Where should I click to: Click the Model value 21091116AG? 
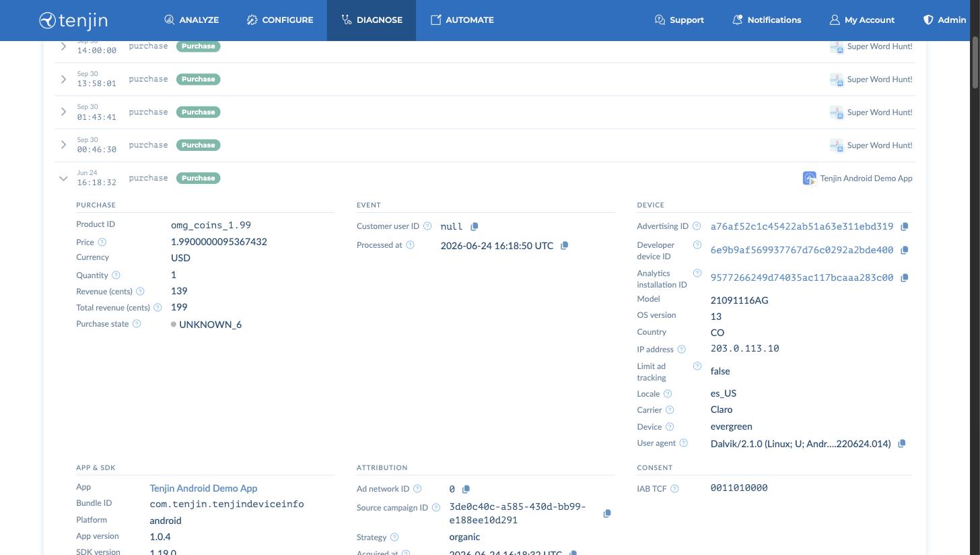coord(739,300)
